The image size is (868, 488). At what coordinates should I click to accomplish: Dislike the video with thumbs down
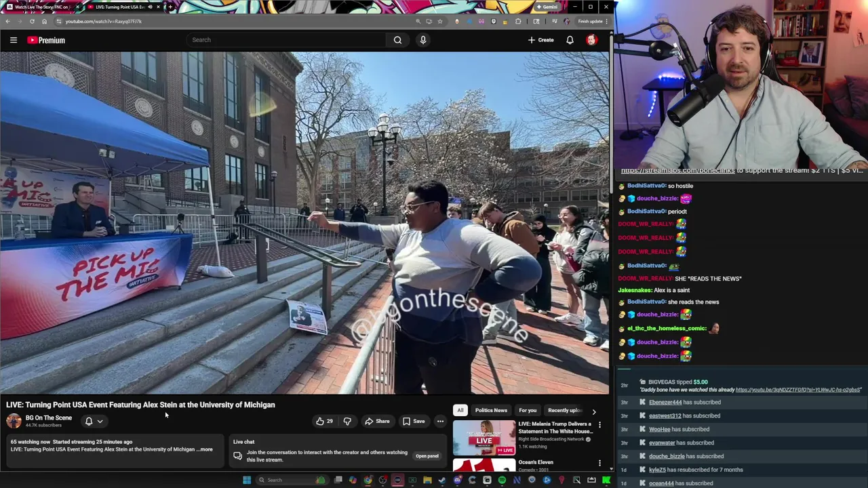[x=347, y=422]
